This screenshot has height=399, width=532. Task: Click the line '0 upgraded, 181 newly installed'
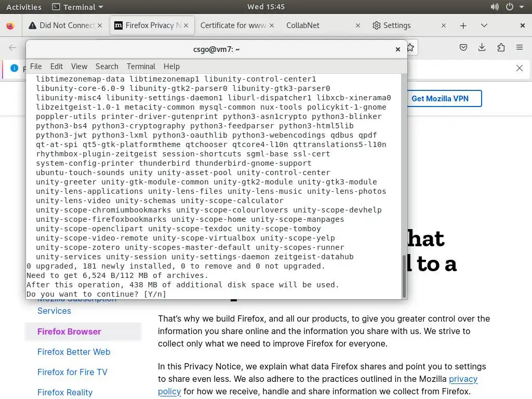click(176, 266)
